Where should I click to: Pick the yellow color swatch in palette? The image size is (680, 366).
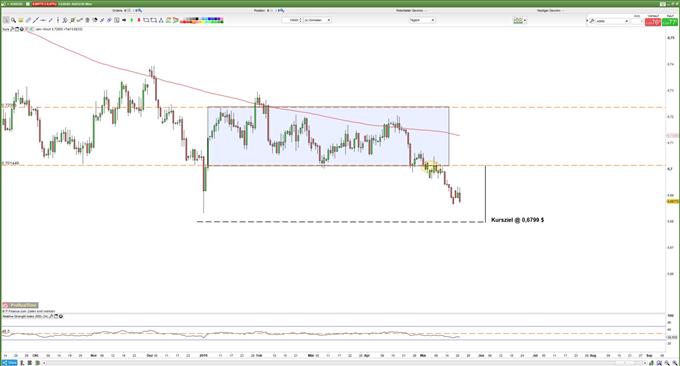[x=202, y=21]
